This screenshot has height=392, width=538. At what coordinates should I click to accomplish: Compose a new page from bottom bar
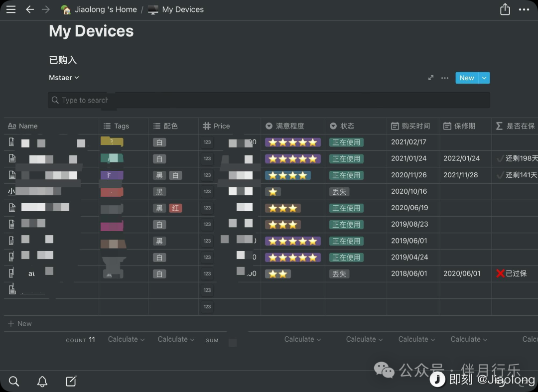click(71, 381)
